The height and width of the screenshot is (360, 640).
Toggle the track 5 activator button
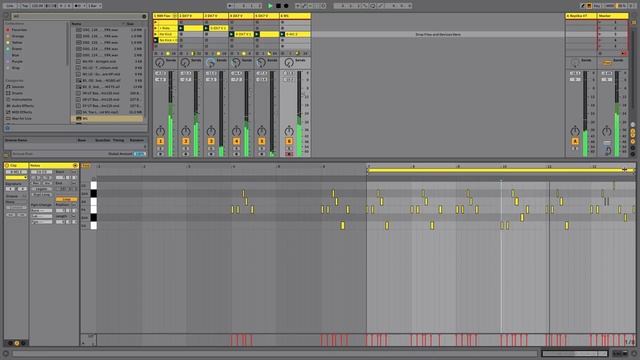click(262, 141)
